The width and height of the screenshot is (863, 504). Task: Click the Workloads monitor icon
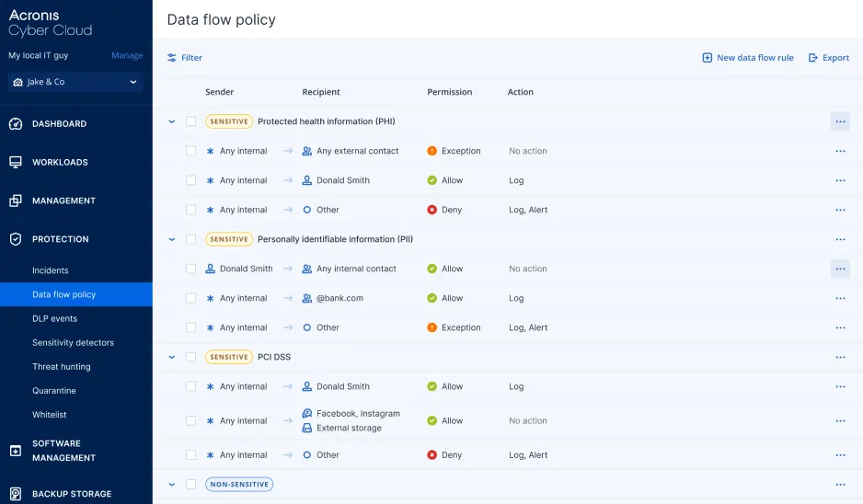(x=16, y=163)
